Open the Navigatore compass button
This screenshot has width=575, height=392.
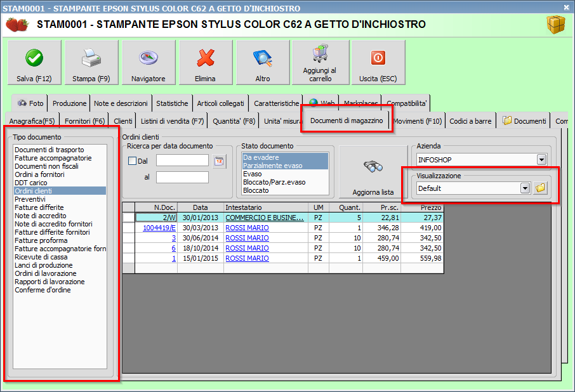pyautogui.click(x=149, y=63)
